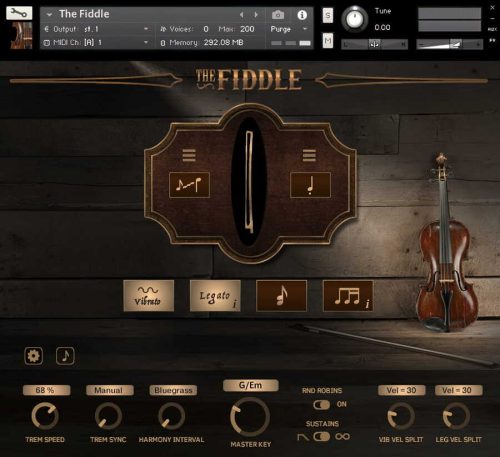Click the infinite sustain loop icon
The image size is (500, 457).
pos(343,436)
